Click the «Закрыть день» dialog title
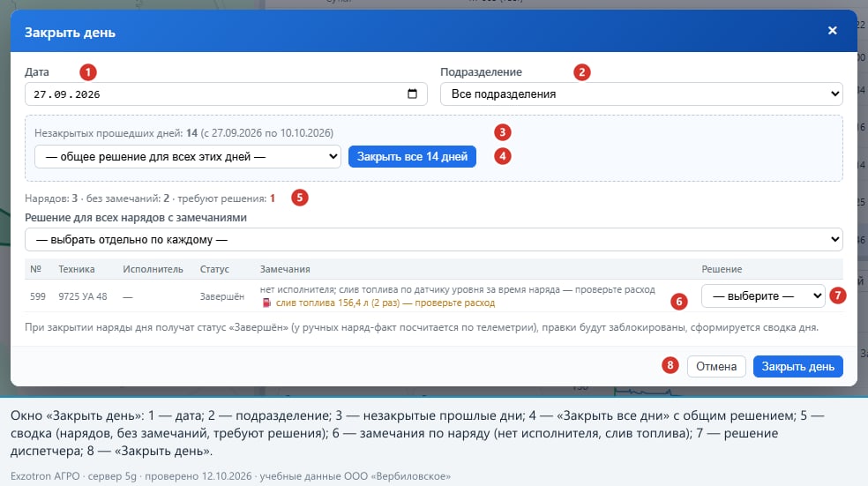868x486 pixels. coord(70,32)
